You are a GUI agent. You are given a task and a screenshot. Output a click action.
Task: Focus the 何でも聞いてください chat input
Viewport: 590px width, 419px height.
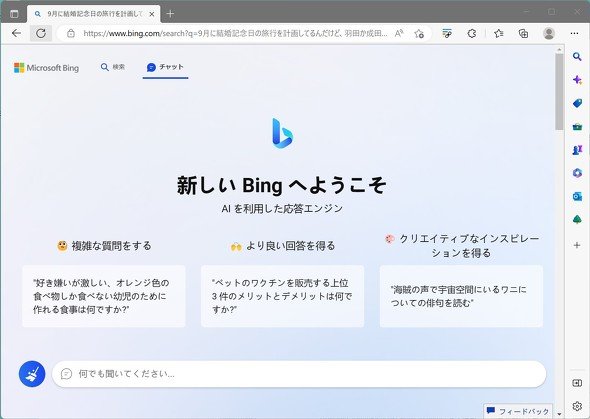[x=299, y=374]
